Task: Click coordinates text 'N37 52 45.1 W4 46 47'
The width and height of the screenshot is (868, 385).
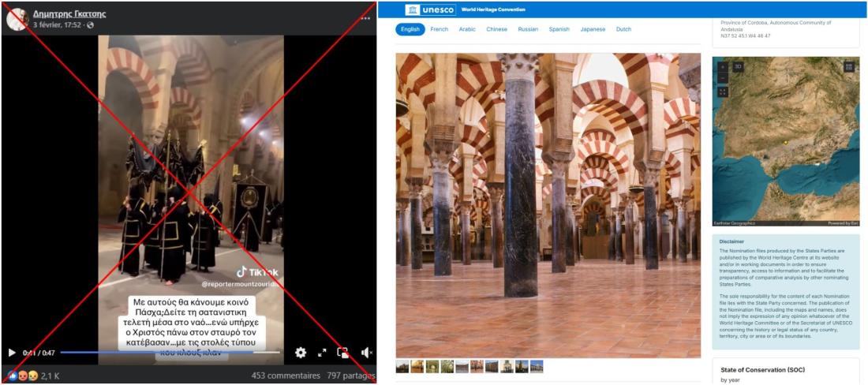Action: 746,36
